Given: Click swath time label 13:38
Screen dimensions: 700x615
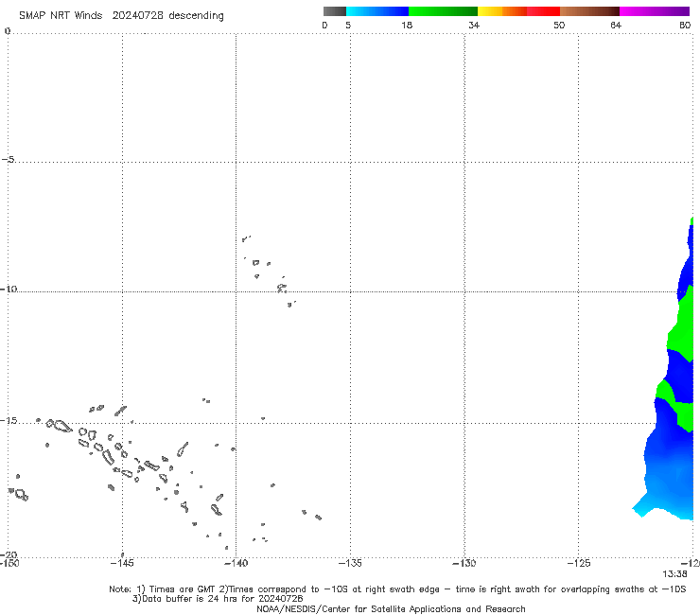Looking at the screenshot, I should coord(674,574).
